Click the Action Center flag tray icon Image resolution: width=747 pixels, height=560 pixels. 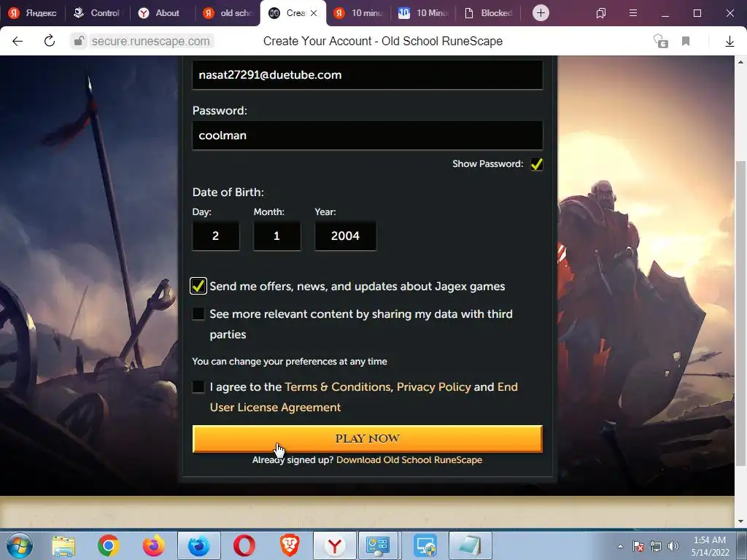coord(638,546)
